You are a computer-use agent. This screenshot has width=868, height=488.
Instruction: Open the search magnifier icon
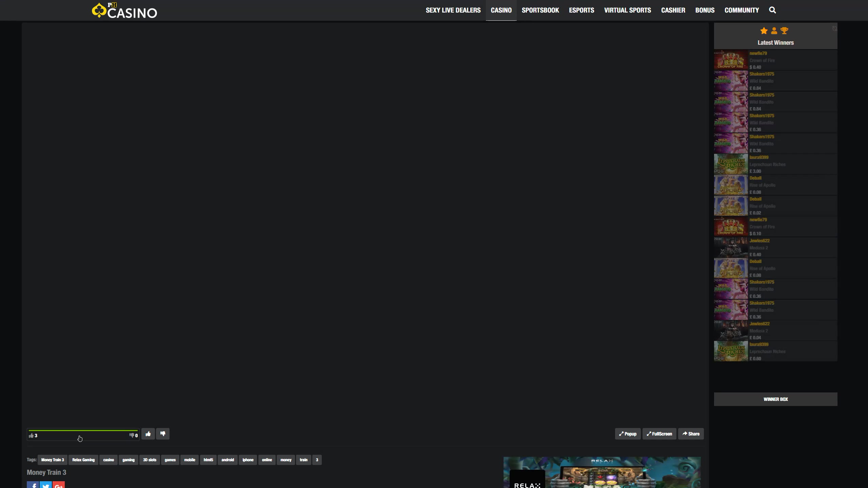coord(772,10)
